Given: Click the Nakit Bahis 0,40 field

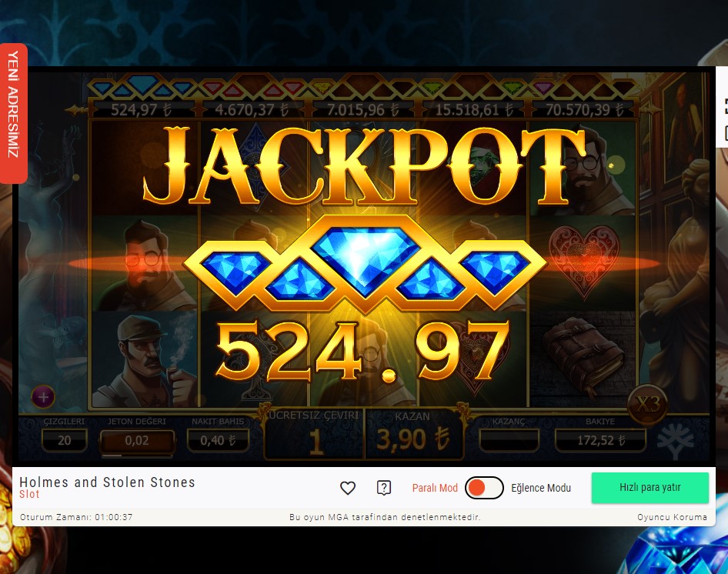Looking at the screenshot, I should (x=218, y=440).
